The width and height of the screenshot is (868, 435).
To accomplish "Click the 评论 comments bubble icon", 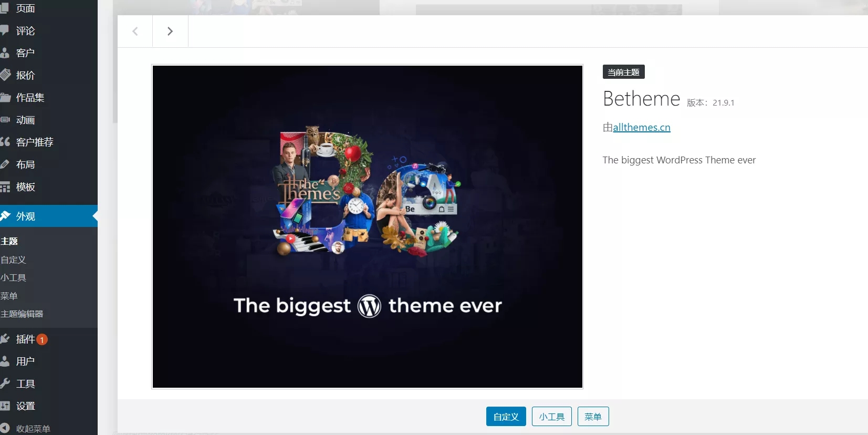I will (4, 30).
